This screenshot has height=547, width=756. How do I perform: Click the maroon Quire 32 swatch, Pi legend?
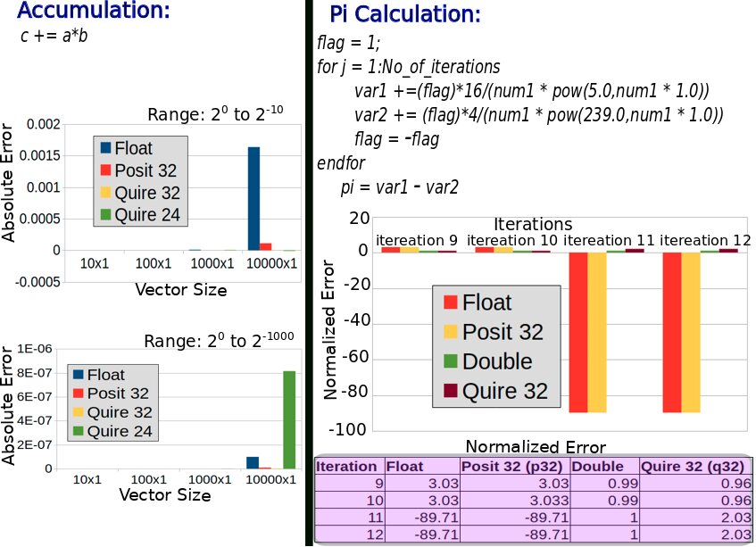[x=451, y=390]
